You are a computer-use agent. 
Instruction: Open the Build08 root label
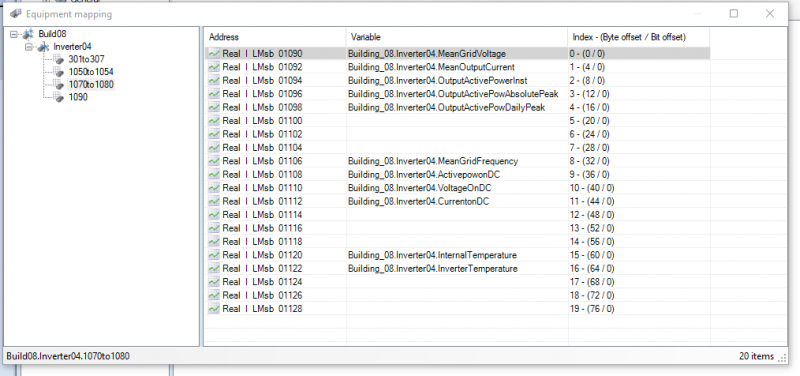coord(52,34)
